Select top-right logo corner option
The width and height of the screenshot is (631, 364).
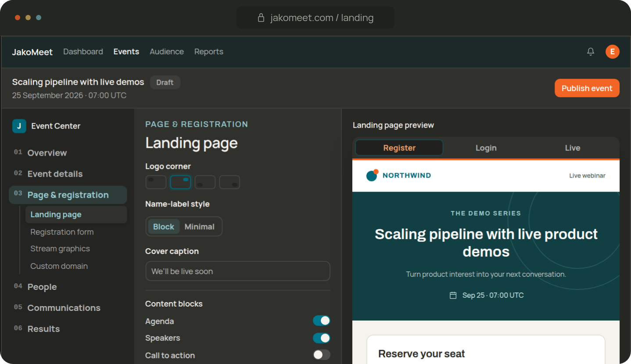180,182
